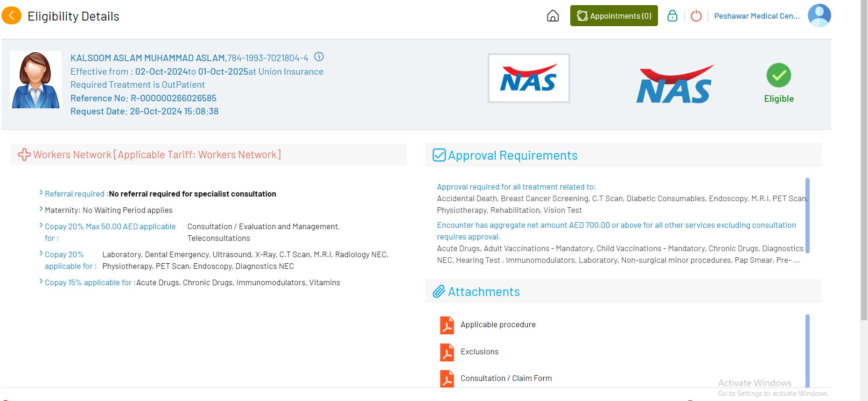Click the Attachments paperclip icon
868x401 pixels.
click(x=439, y=292)
